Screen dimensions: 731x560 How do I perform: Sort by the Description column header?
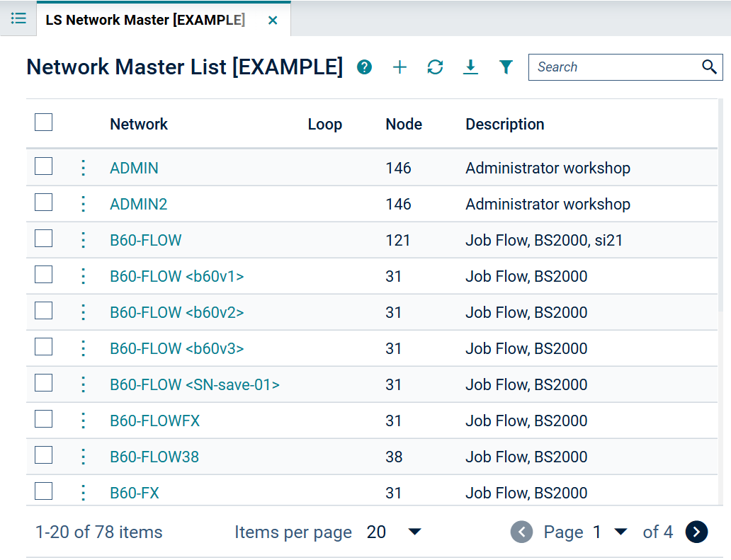[505, 125]
